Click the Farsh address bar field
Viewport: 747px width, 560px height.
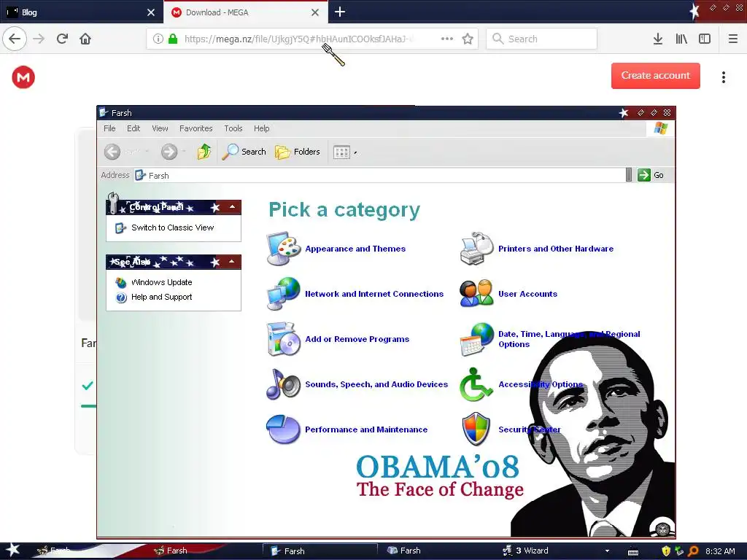pyautogui.click(x=379, y=175)
